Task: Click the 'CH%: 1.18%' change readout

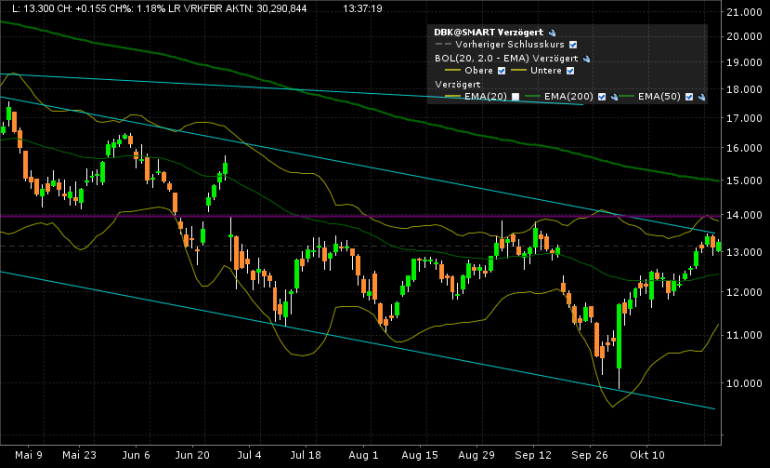Action: (137, 9)
